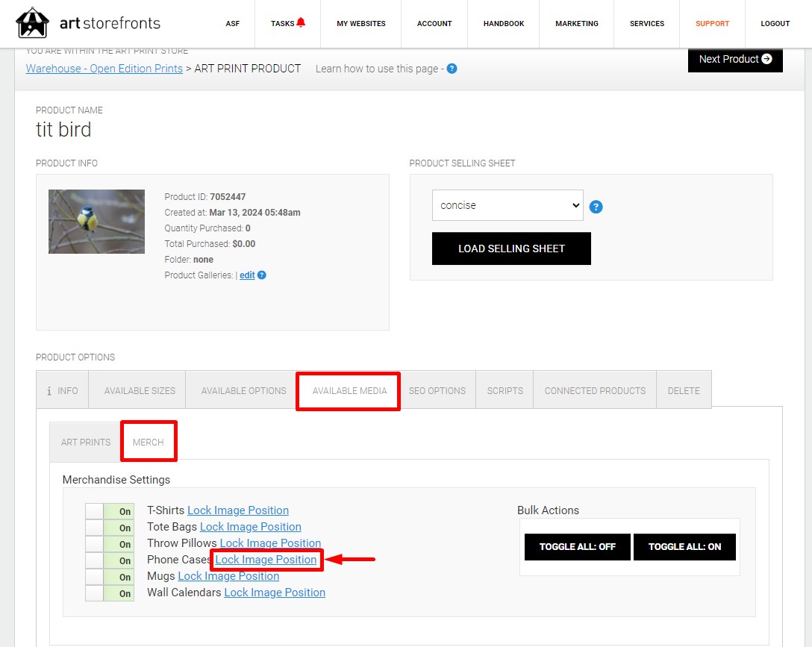Open help icon beside Learn how to use
The height and width of the screenshot is (647, 812).
(x=452, y=69)
